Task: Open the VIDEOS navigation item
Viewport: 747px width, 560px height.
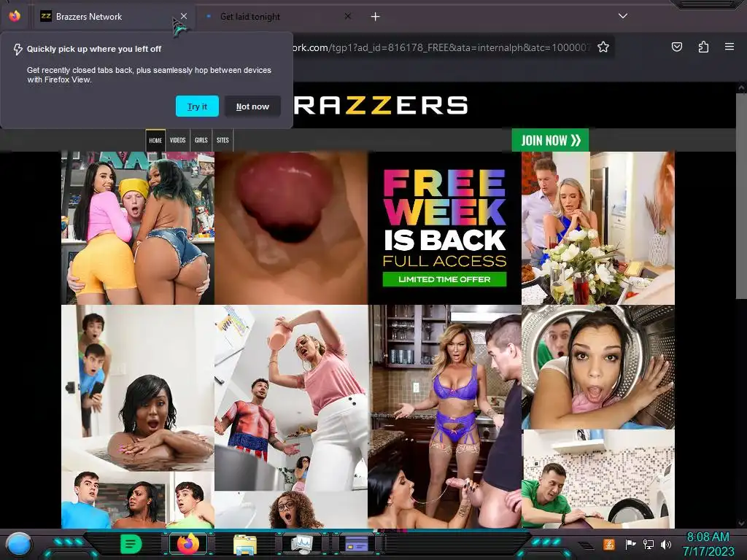Action: pyautogui.click(x=178, y=141)
